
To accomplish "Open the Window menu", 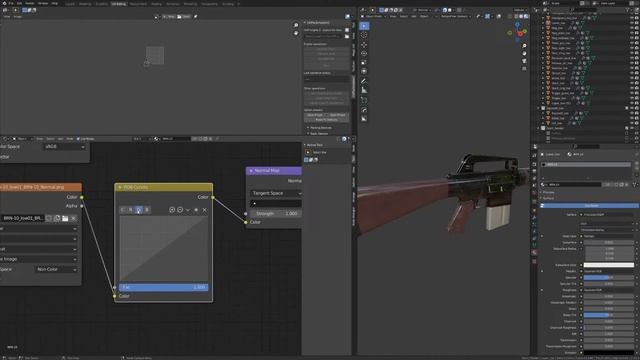I will click(x=43, y=3).
